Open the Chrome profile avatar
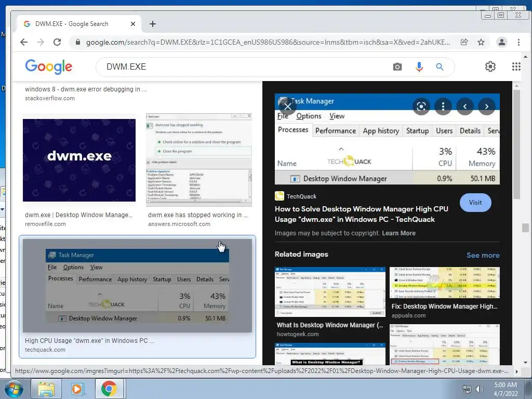The image size is (532, 399). [x=501, y=42]
